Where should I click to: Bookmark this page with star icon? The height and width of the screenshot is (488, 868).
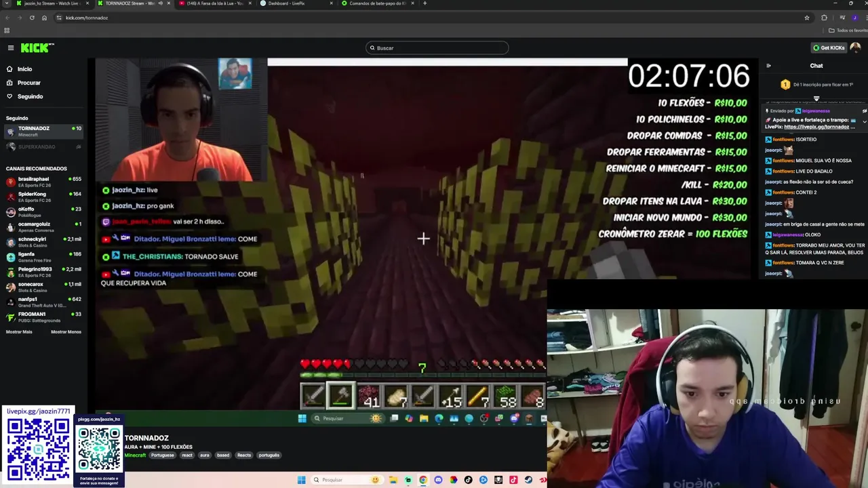807,18
